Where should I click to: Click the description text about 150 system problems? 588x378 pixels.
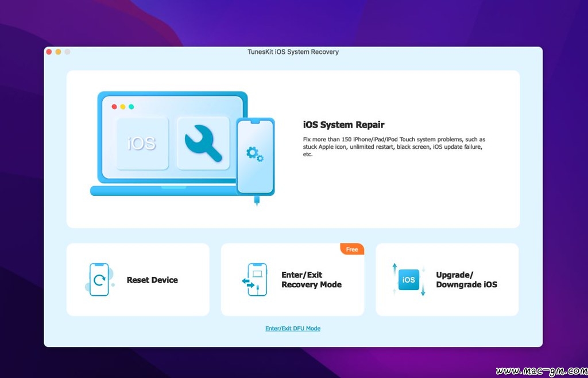[394, 146]
